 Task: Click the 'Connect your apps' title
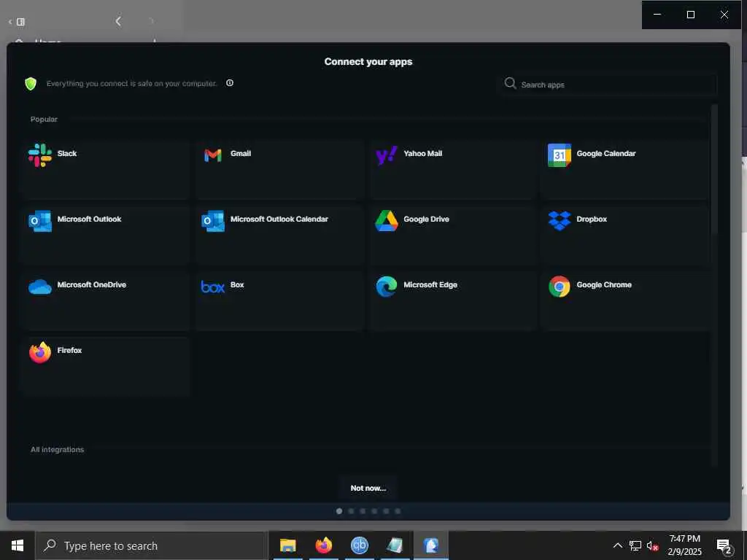pyautogui.click(x=368, y=61)
